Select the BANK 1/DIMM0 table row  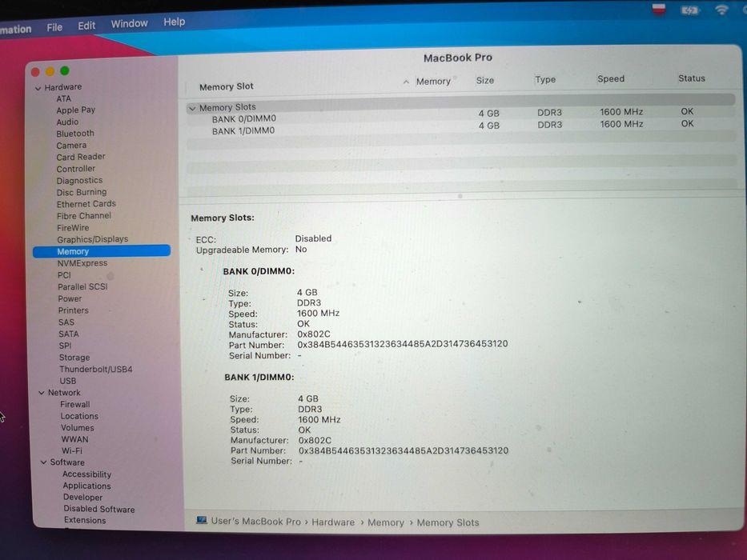pyautogui.click(x=460, y=128)
